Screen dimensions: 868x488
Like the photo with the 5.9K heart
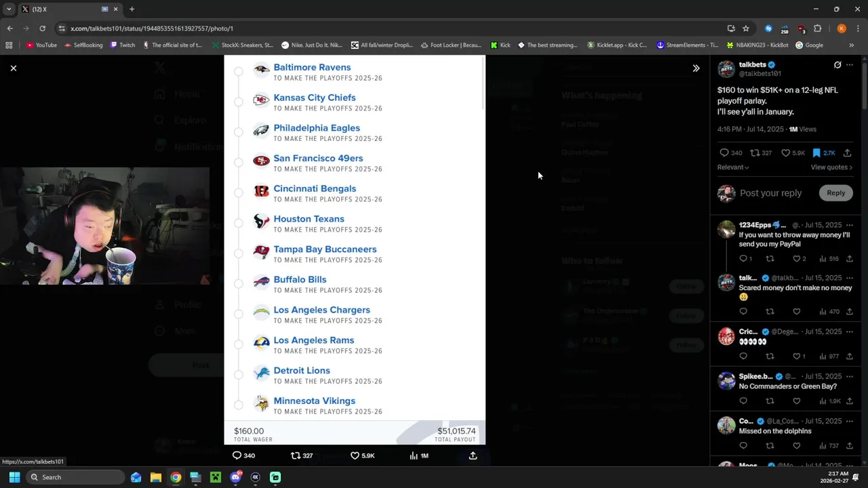pyautogui.click(x=355, y=455)
